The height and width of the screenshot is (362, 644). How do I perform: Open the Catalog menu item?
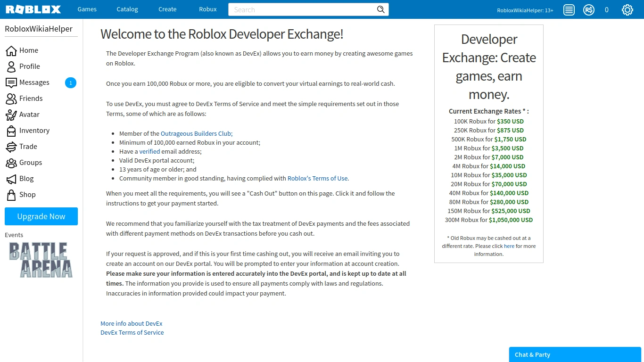127,9
